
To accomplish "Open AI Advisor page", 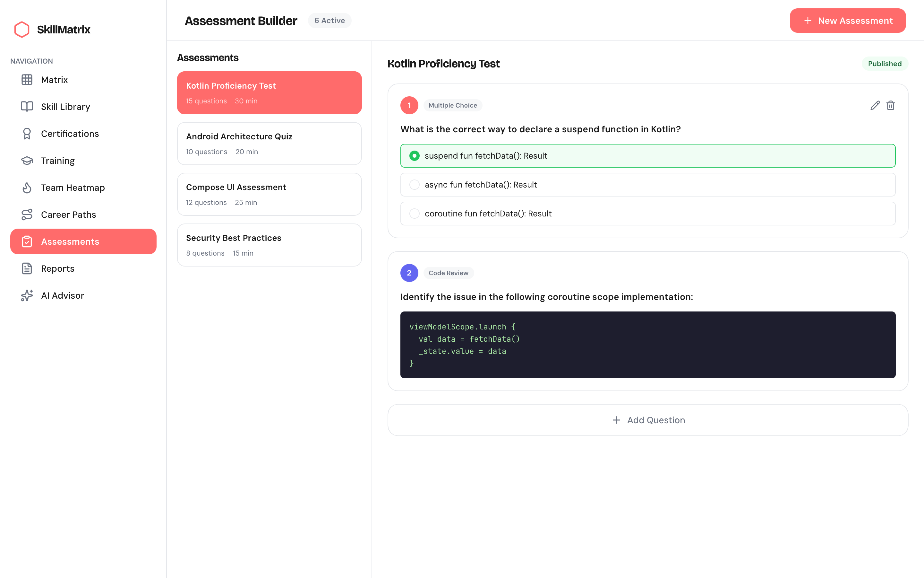I will 83,295.
